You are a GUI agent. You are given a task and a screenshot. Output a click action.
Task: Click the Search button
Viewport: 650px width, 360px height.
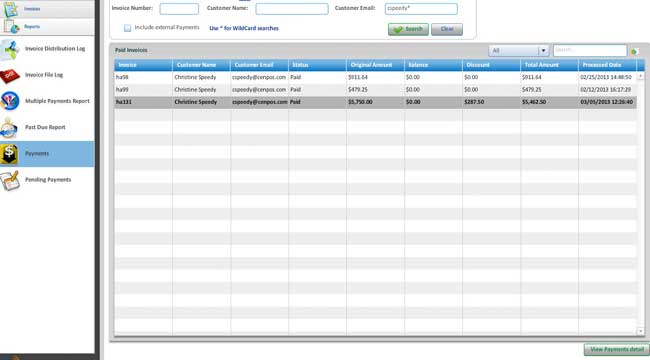pyautogui.click(x=408, y=29)
